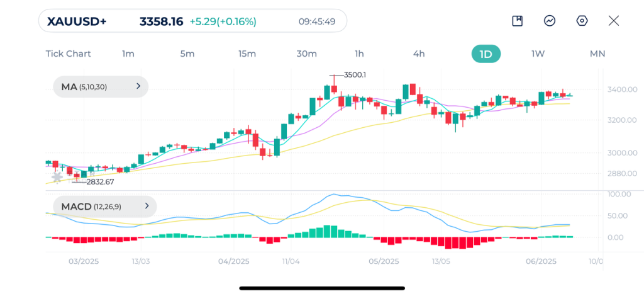Click the bookmark save icon
Viewport: 644px width, 296px height.
click(x=518, y=21)
